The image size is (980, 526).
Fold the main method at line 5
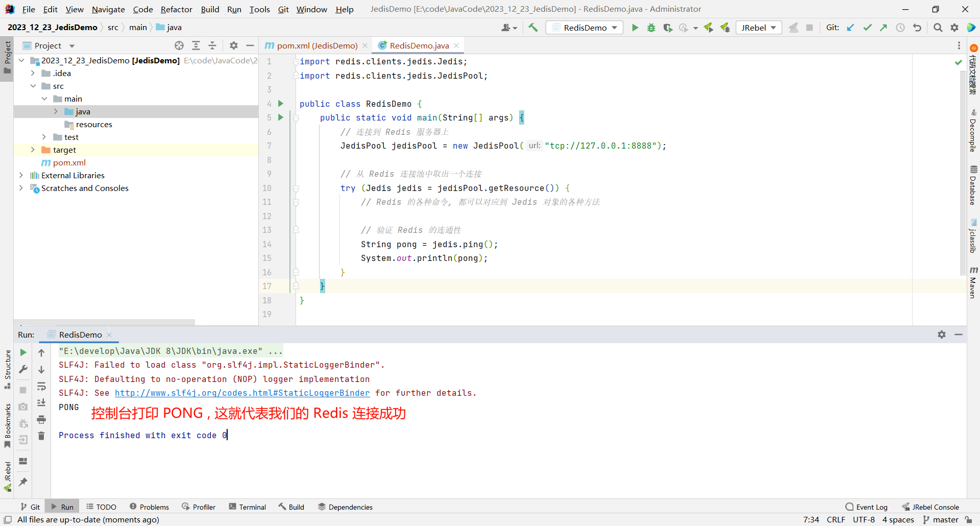point(296,118)
